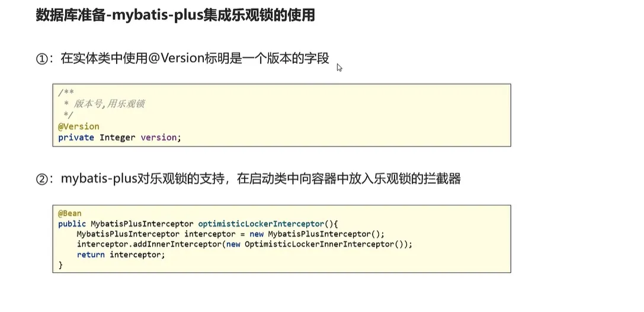644x312 pixels.
Task: Click the @Bean annotation
Action: coord(69,214)
